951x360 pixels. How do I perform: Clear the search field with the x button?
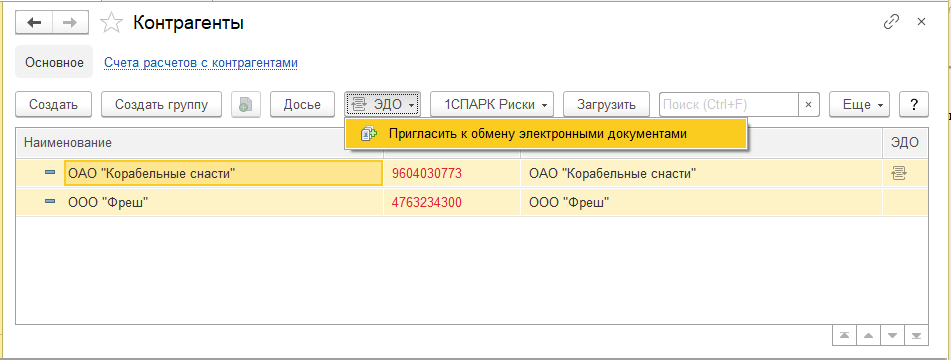pos(808,104)
